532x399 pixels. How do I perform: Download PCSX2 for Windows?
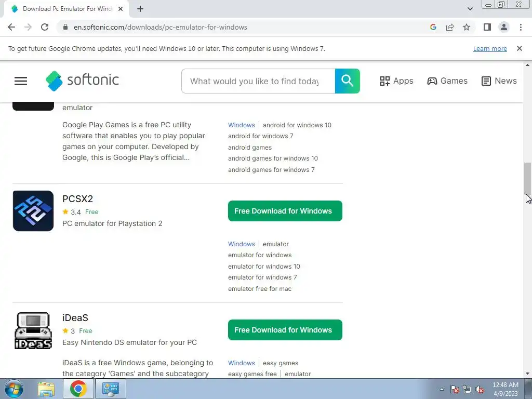click(285, 211)
